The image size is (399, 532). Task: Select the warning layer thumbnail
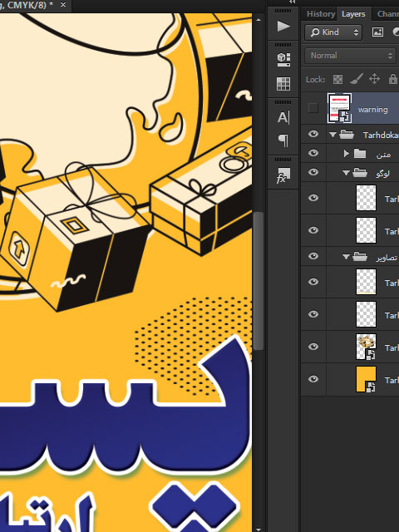click(339, 108)
